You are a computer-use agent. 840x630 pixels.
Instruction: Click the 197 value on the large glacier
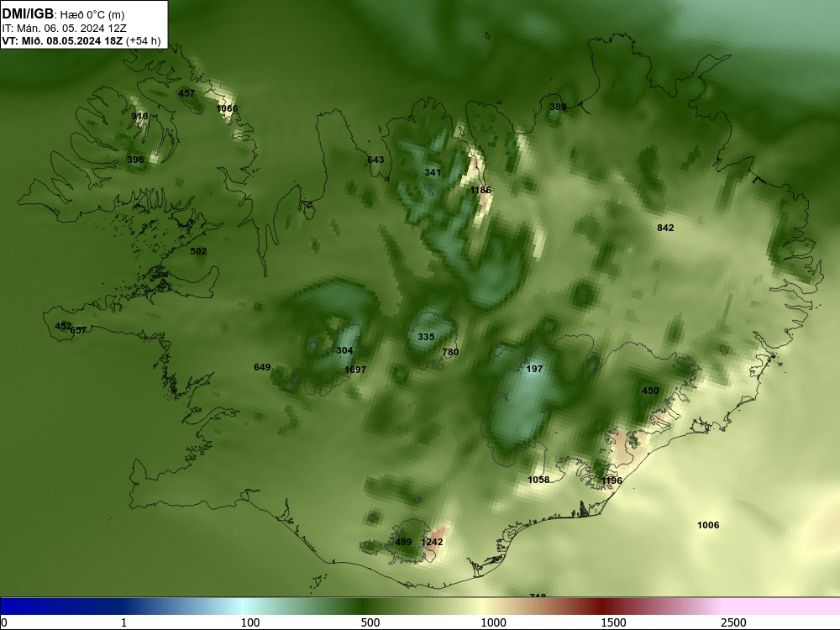point(534,369)
